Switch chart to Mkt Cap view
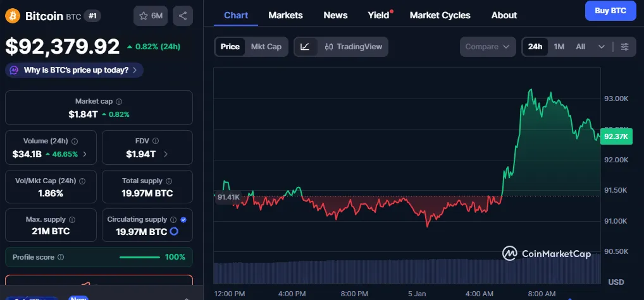This screenshot has height=300, width=644. (x=266, y=47)
